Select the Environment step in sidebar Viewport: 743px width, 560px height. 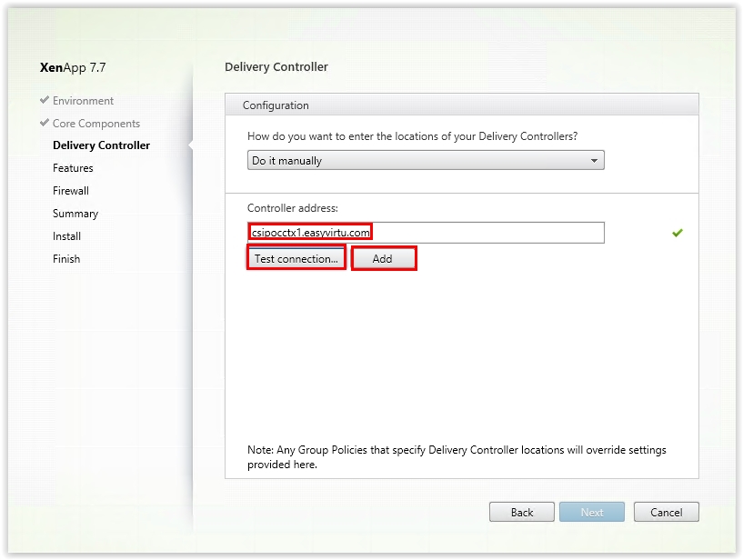[x=83, y=101]
